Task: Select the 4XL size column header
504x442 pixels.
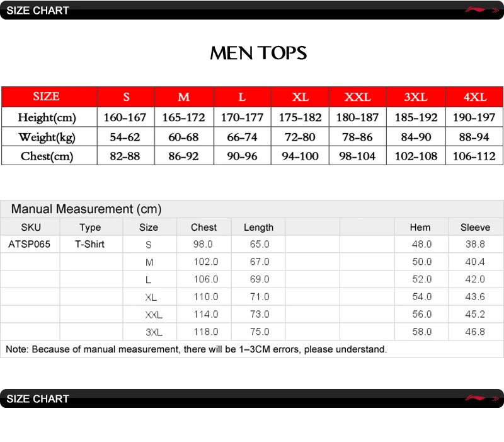Action: point(474,96)
